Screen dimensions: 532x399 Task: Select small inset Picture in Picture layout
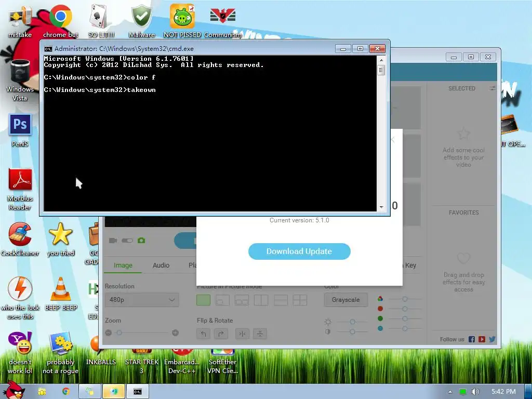(222, 300)
